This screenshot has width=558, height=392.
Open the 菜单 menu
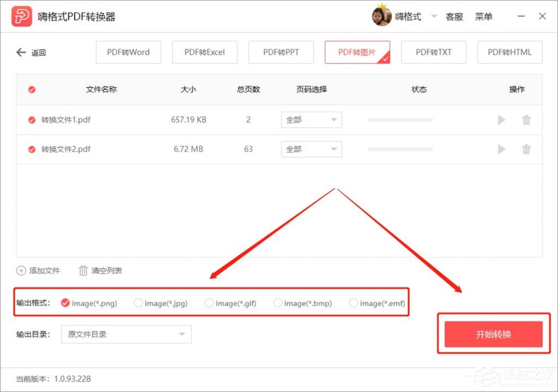[484, 16]
